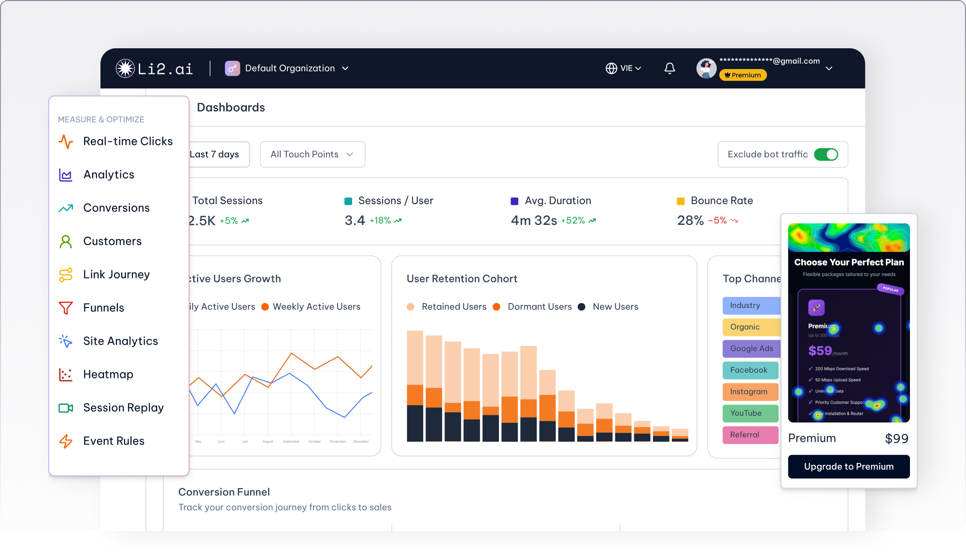Image resolution: width=966 pixels, height=560 pixels.
Task: Click the upward trend arrow beside +5%
Action: [245, 221]
